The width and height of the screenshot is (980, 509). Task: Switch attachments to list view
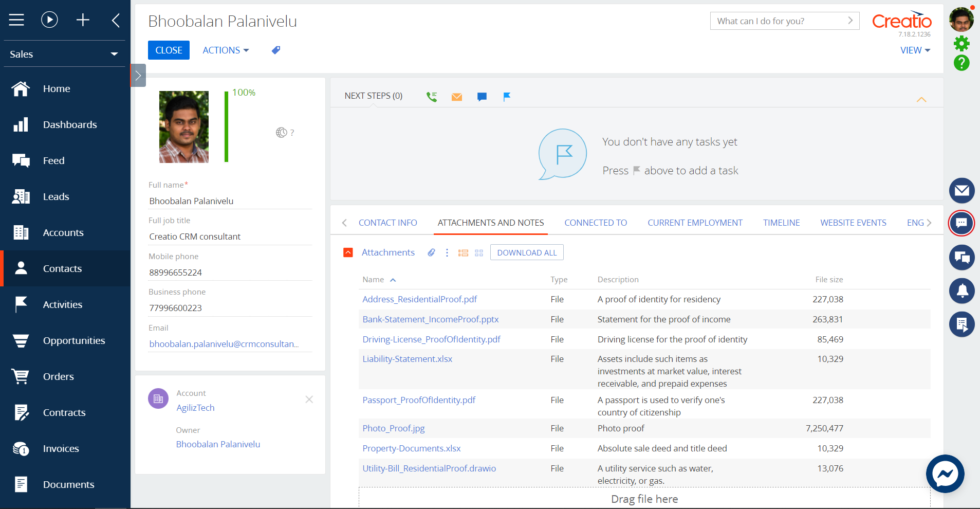click(463, 253)
